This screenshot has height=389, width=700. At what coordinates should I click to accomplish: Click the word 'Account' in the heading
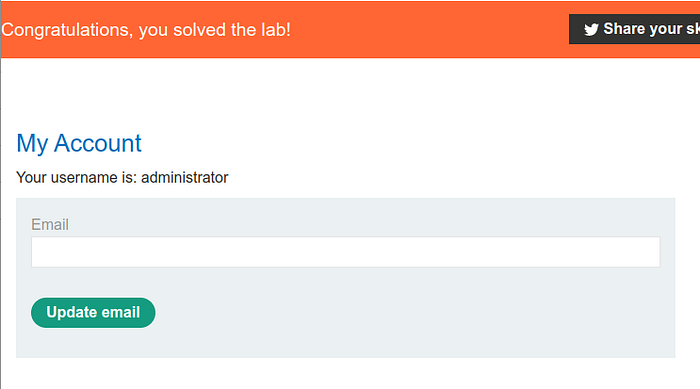point(98,143)
